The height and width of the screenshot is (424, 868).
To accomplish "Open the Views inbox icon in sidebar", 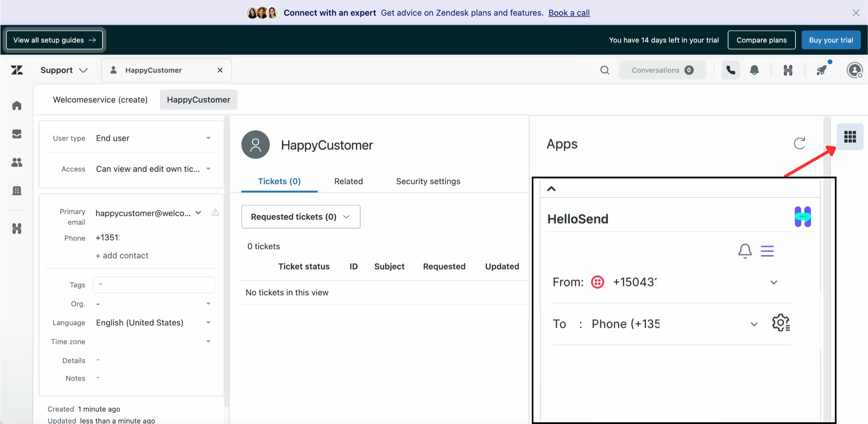I will click(x=17, y=134).
